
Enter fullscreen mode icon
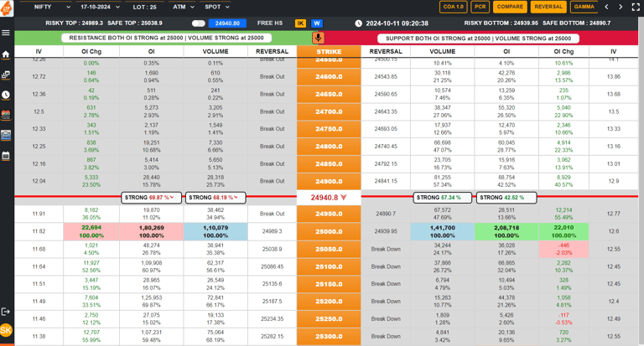(x=636, y=7)
